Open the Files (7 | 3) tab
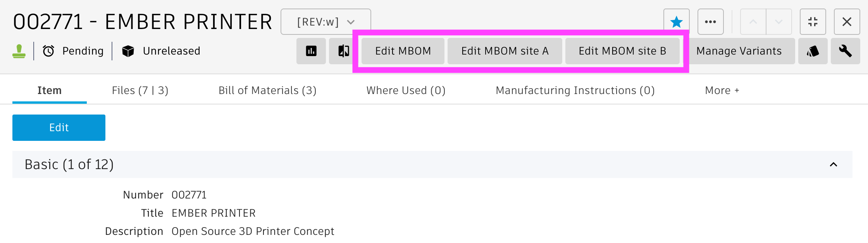 pos(140,91)
